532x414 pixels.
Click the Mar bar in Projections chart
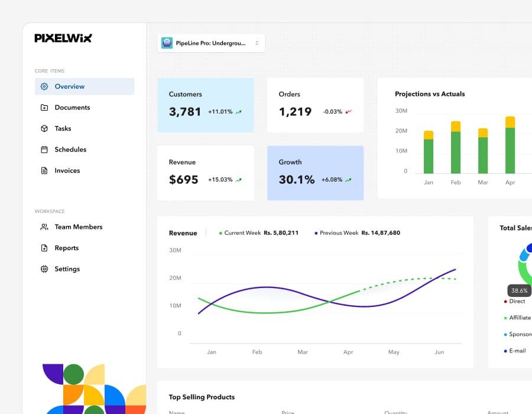(x=483, y=151)
